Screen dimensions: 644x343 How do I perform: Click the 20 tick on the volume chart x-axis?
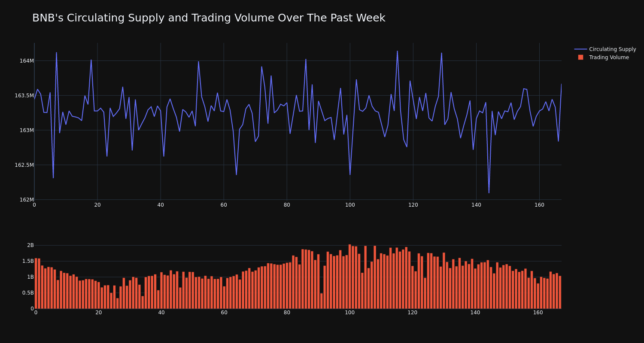pyautogui.click(x=99, y=313)
